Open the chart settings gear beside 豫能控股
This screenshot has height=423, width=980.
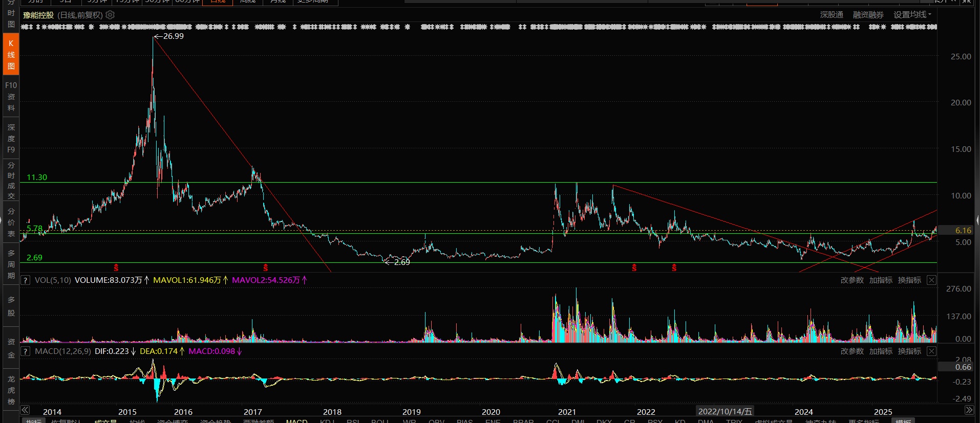(x=110, y=15)
